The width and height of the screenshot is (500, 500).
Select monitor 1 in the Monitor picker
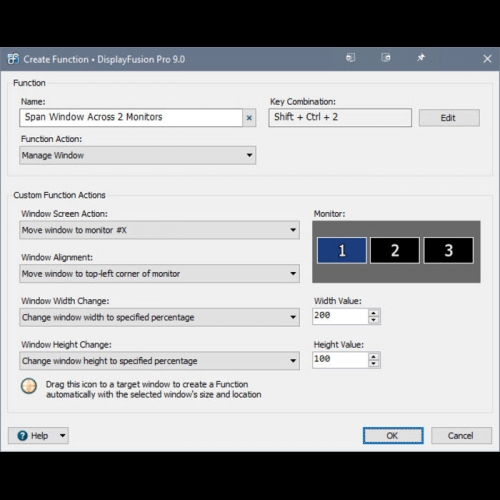coord(342,250)
